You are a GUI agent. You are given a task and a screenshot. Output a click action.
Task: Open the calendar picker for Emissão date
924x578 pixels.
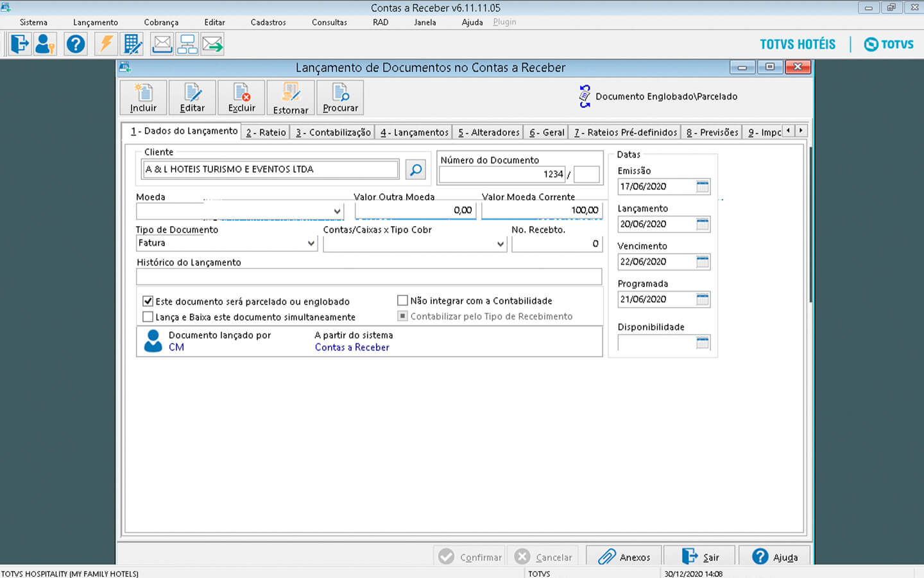(x=703, y=187)
